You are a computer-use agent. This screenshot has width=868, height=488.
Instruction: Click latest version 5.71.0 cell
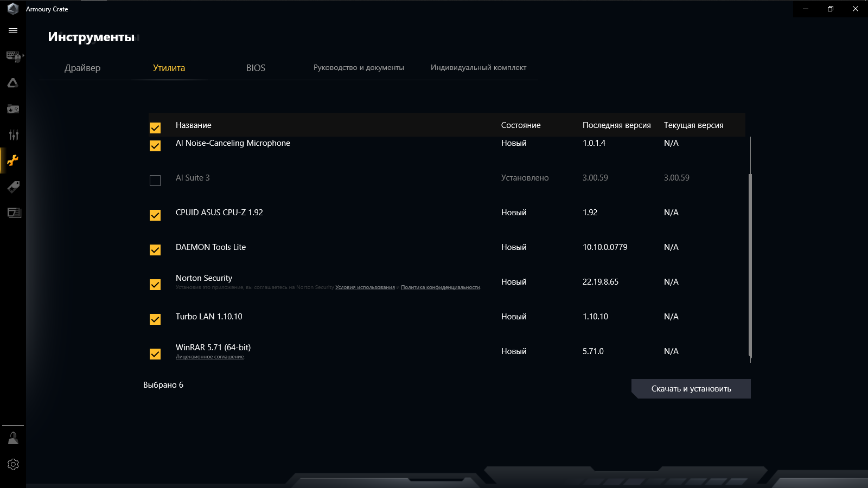pyautogui.click(x=593, y=351)
